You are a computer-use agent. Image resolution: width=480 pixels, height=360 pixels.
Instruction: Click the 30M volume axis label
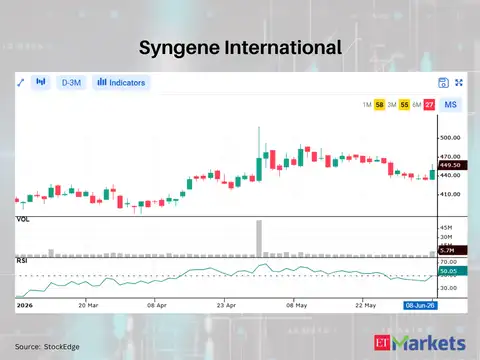446,237
